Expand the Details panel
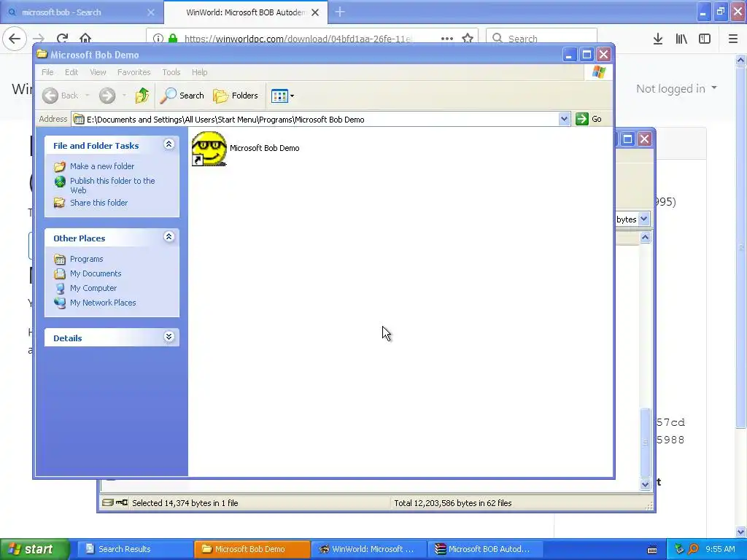Viewport: 747px width, 560px height. 169,337
